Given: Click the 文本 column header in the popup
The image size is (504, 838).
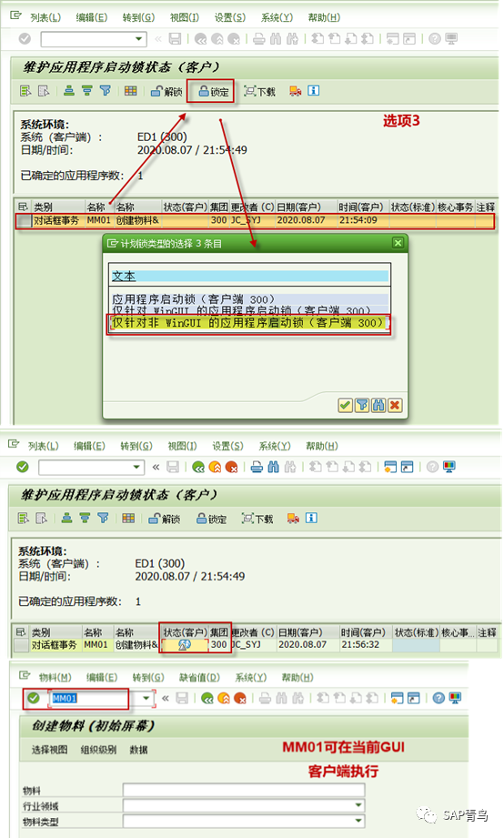Looking at the screenshot, I should [x=249, y=277].
